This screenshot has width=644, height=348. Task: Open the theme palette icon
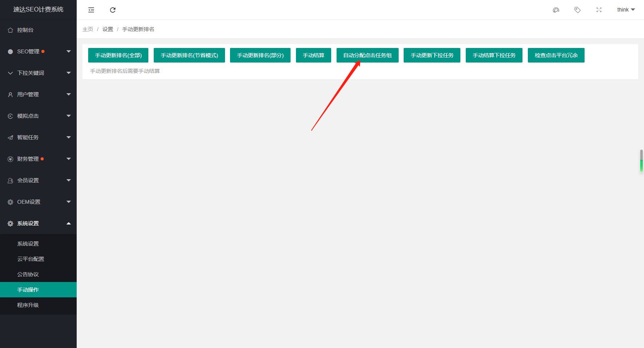[x=556, y=10]
